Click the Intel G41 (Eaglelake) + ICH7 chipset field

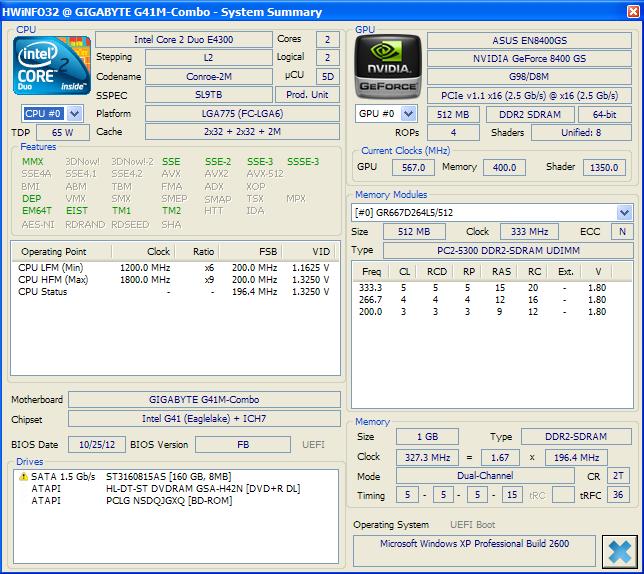204,419
